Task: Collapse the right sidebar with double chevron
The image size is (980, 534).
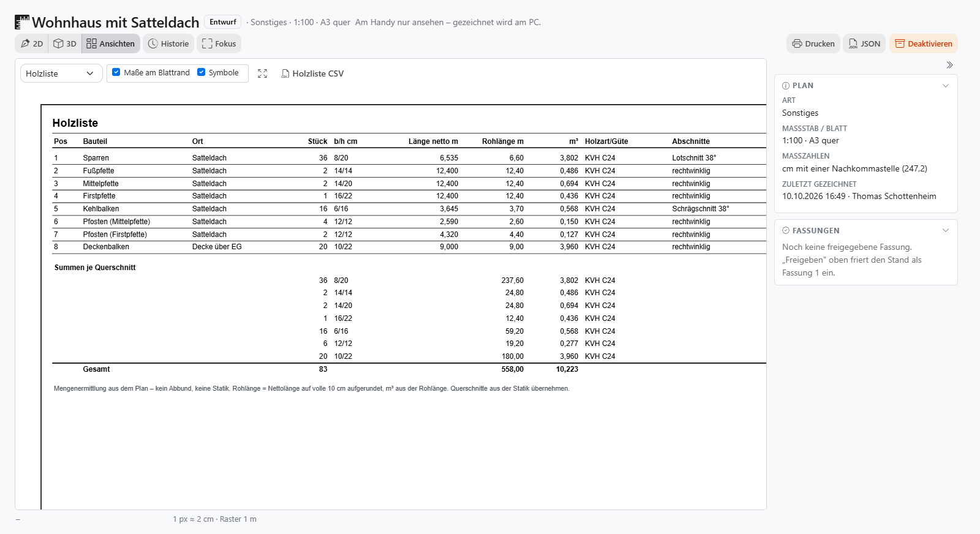Action: [x=949, y=65]
